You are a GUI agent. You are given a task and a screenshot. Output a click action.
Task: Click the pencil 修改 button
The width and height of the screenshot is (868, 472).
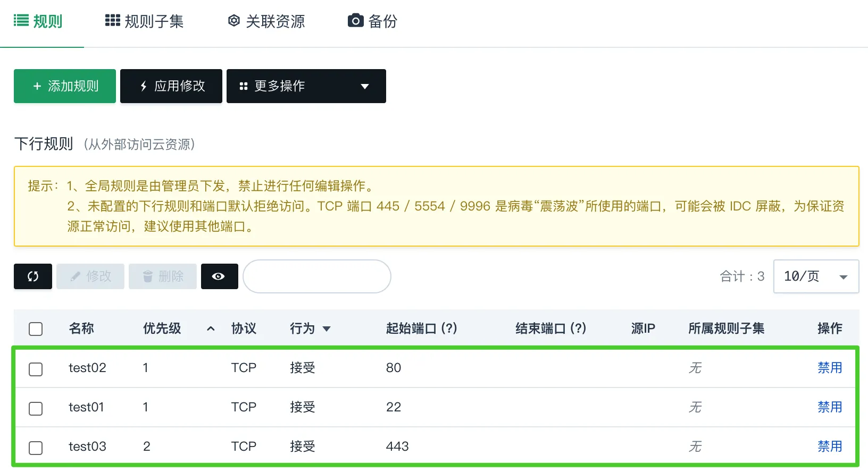(90, 276)
